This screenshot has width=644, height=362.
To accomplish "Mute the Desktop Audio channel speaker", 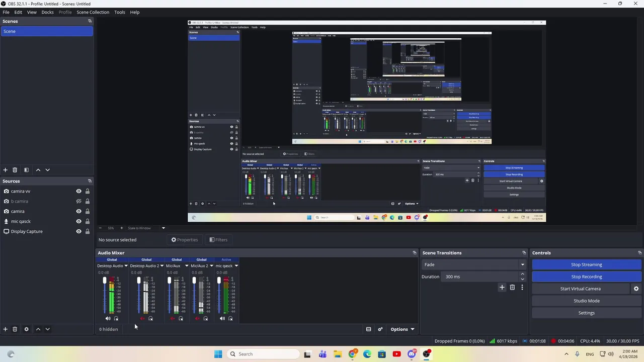I will pyautogui.click(x=108, y=319).
